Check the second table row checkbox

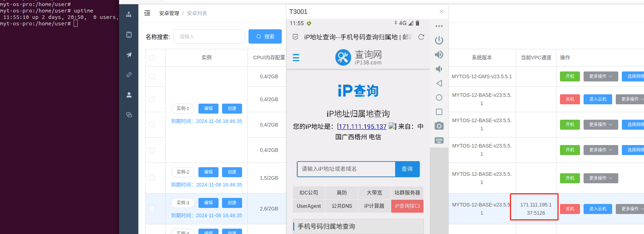tap(152, 99)
